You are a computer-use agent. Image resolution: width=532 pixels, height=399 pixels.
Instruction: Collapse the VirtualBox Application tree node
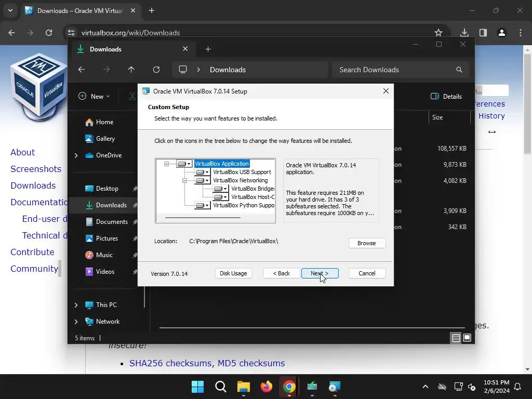166,164
